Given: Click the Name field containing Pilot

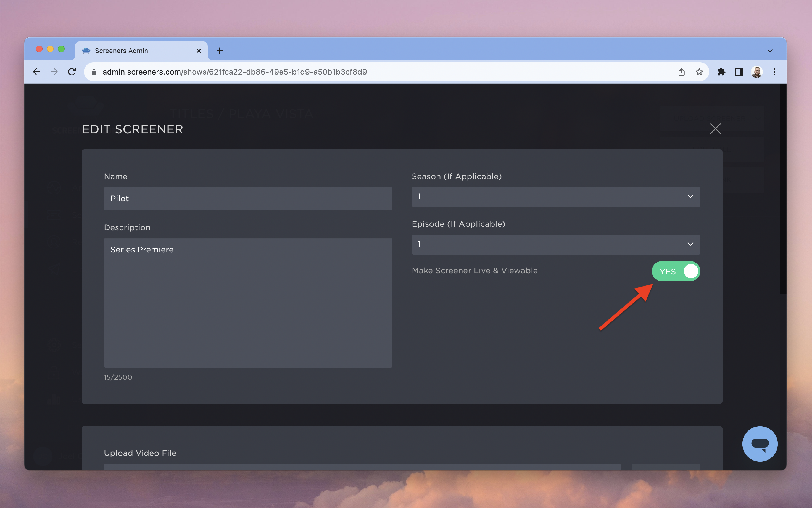Looking at the screenshot, I should [x=248, y=199].
